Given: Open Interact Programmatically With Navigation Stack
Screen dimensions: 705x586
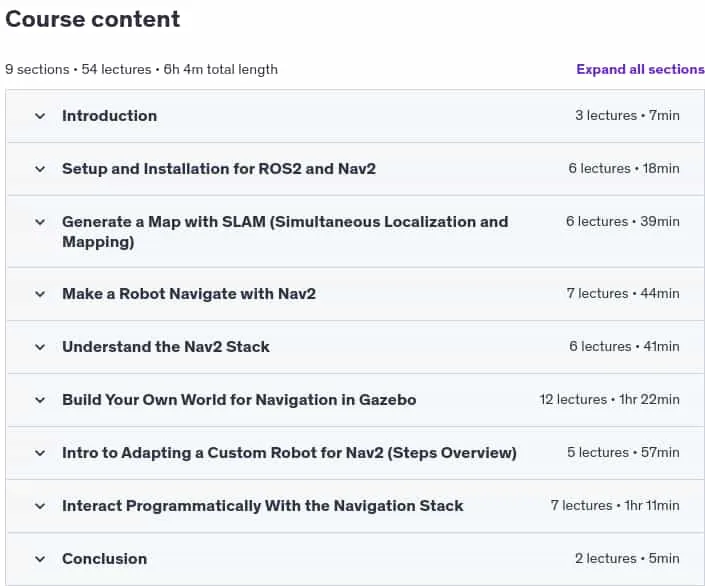Looking at the screenshot, I should point(263,505).
